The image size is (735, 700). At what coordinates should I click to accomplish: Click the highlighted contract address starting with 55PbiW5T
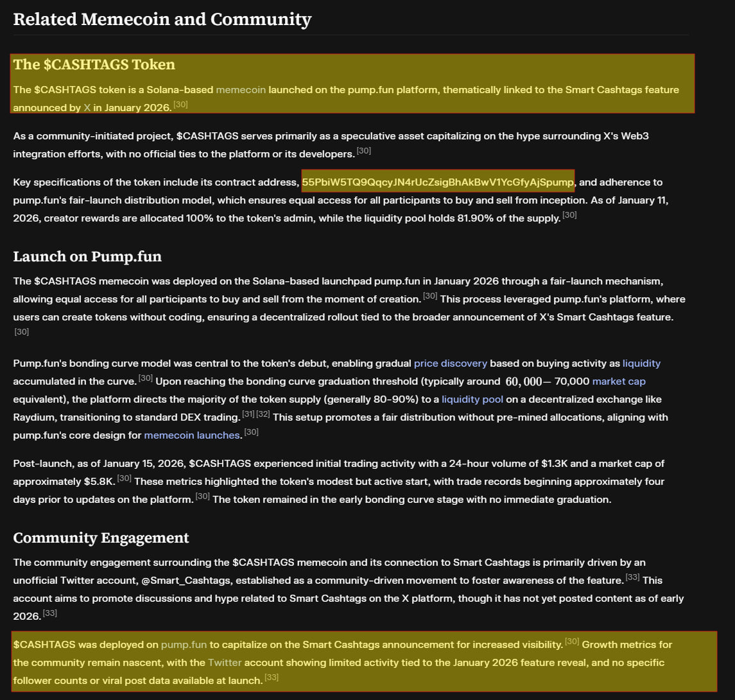point(438,182)
